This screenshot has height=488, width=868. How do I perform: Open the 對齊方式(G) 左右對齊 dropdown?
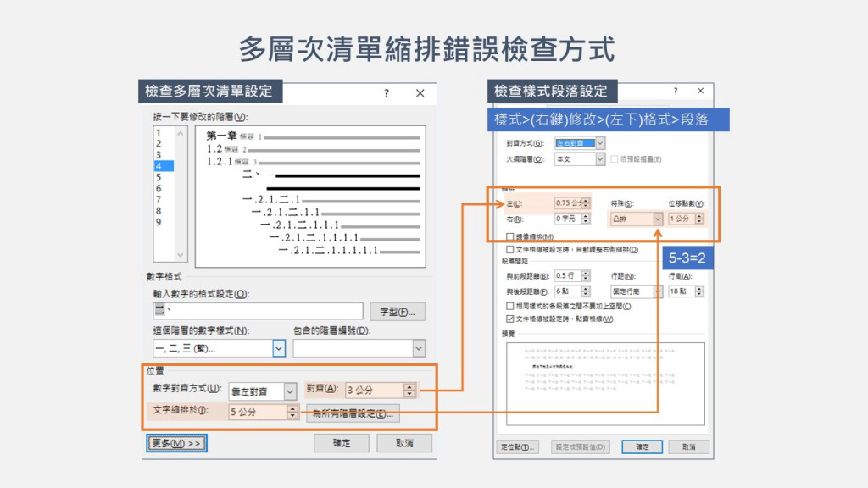[x=600, y=143]
